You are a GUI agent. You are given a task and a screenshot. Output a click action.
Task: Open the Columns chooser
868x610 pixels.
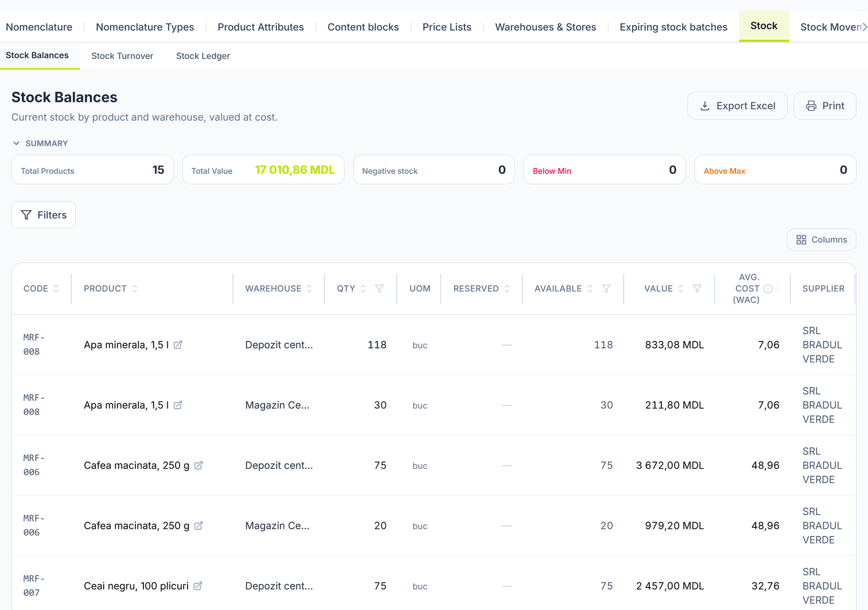click(822, 240)
